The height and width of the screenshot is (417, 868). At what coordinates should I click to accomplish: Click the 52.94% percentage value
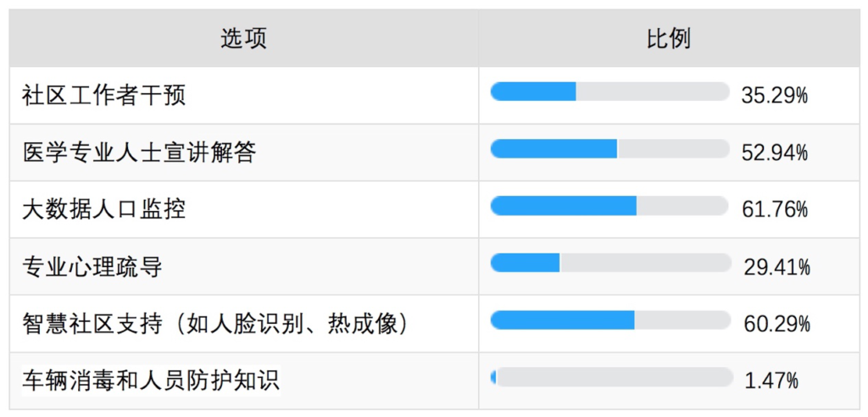pyautogui.click(x=775, y=153)
